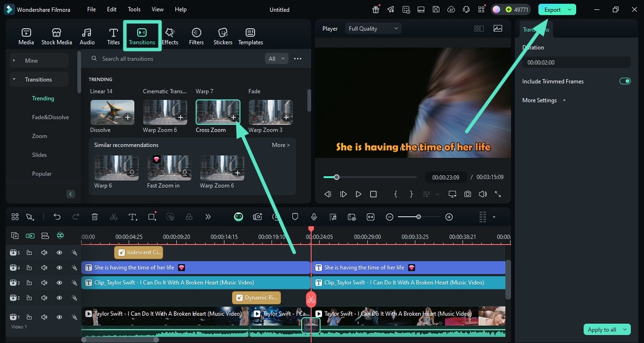Select the Zoom transitions category

point(40,136)
